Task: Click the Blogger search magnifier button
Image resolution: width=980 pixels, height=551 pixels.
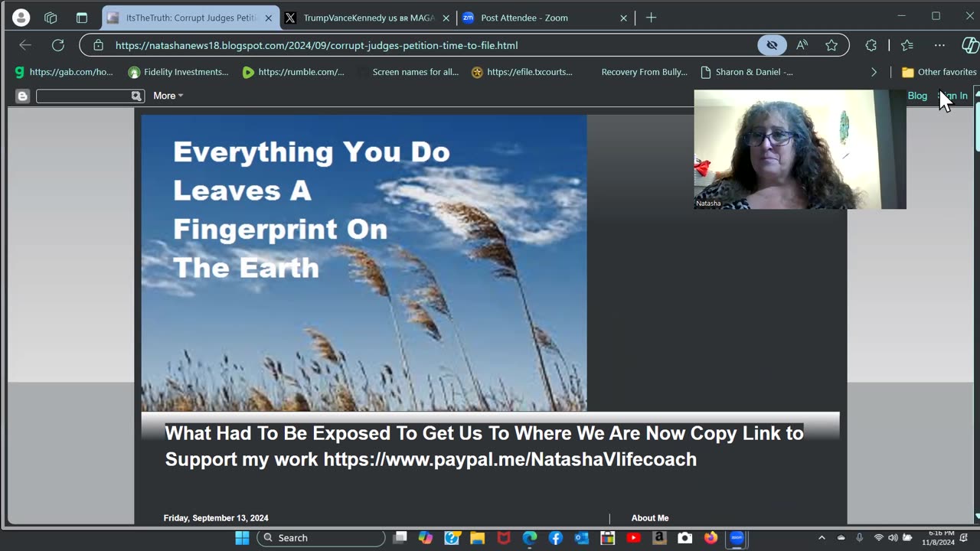Action: point(136,96)
